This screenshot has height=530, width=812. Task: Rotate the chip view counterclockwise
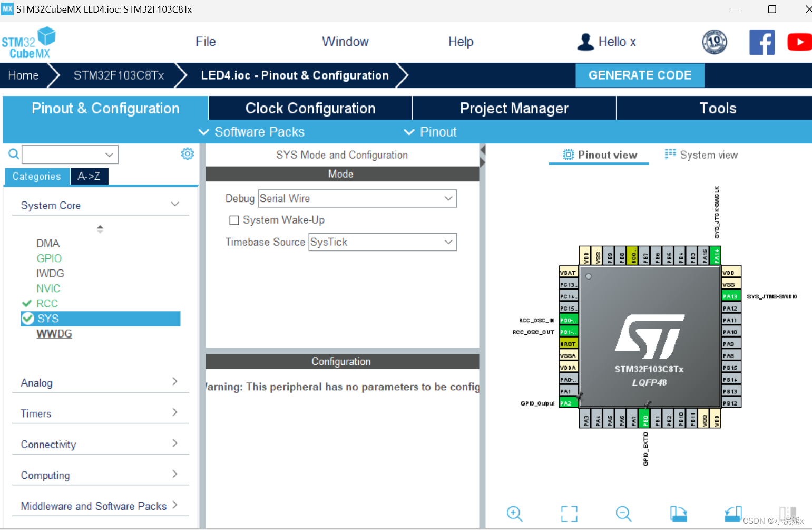coord(732,513)
